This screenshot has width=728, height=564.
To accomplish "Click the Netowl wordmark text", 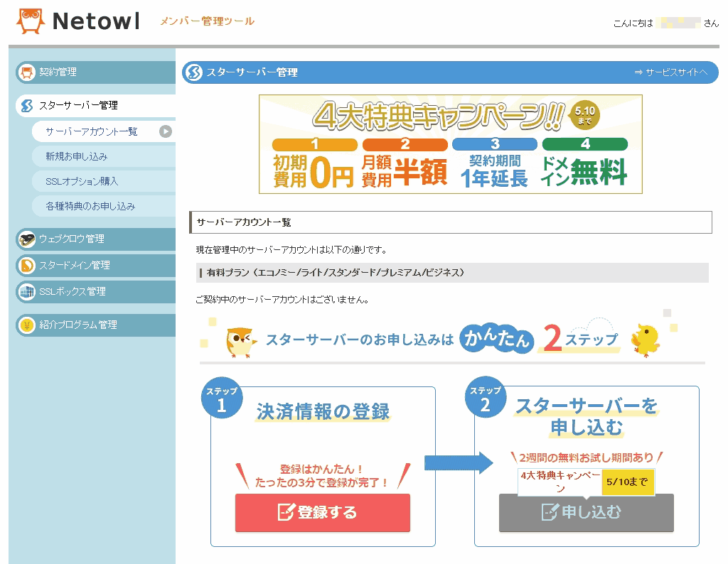I will pos(96,21).
